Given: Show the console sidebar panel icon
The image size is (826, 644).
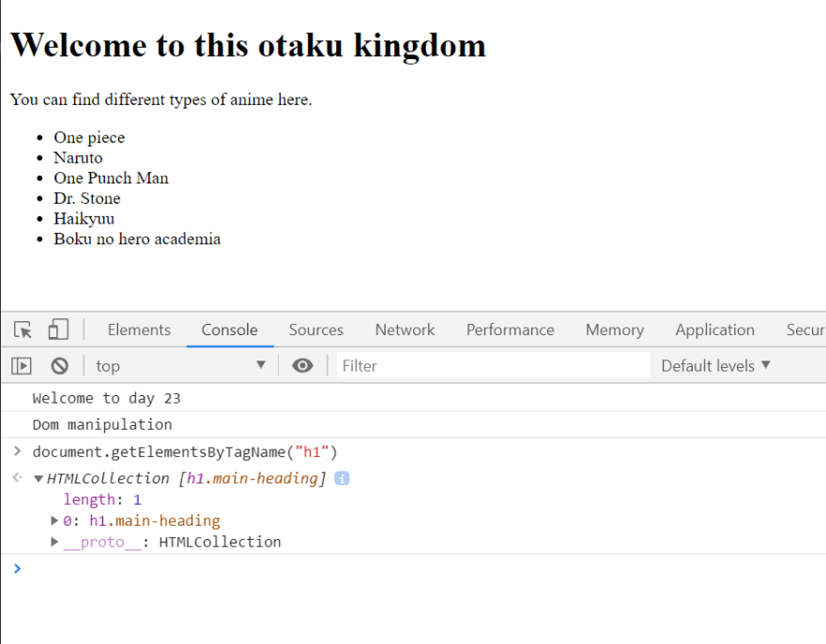Looking at the screenshot, I should pos(22,366).
